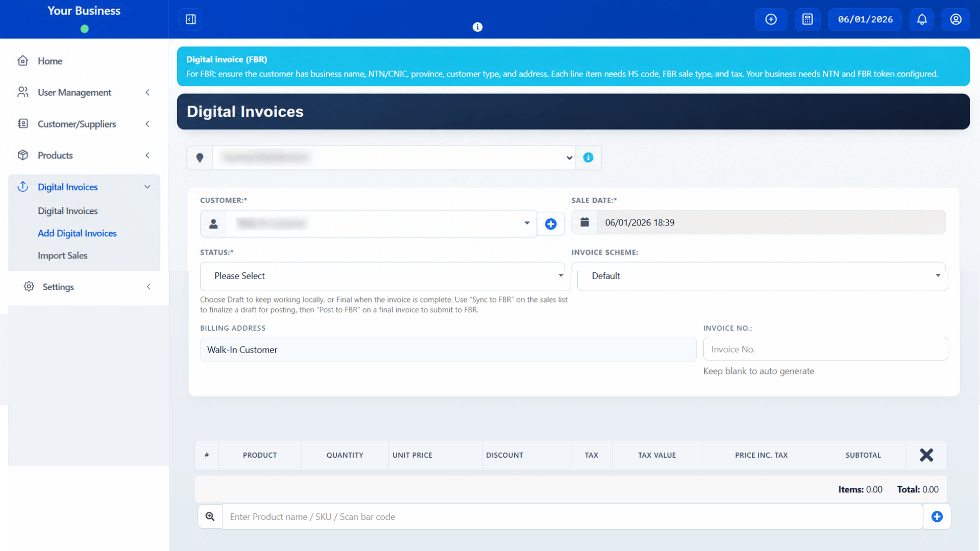Focus the product name/SKU search field
Image resolution: width=980 pixels, height=551 pixels.
572,517
